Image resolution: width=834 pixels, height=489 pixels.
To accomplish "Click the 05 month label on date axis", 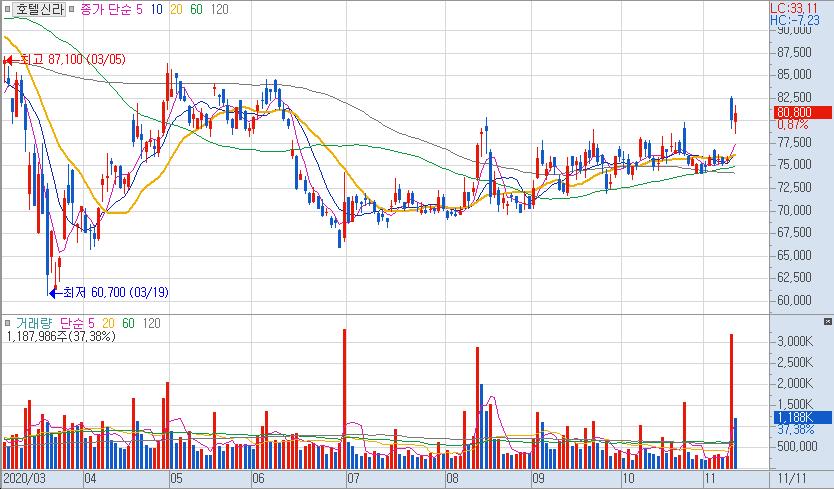I will [x=176, y=478].
